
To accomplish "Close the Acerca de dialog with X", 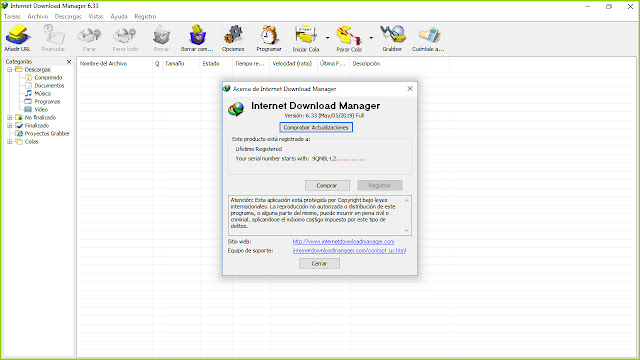I will 410,89.
